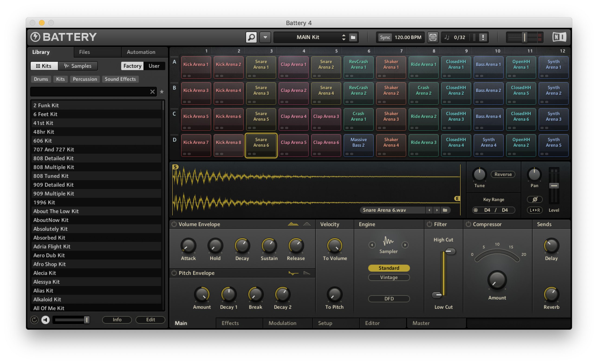
Task: Select the RevCrash Arena 1 cell
Action: coord(358,67)
